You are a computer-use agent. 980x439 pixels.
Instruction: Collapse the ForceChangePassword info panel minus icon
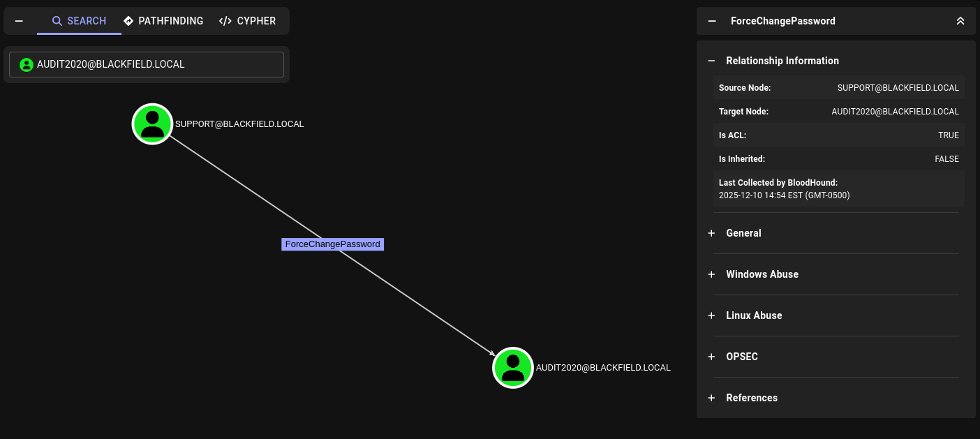[x=712, y=21]
